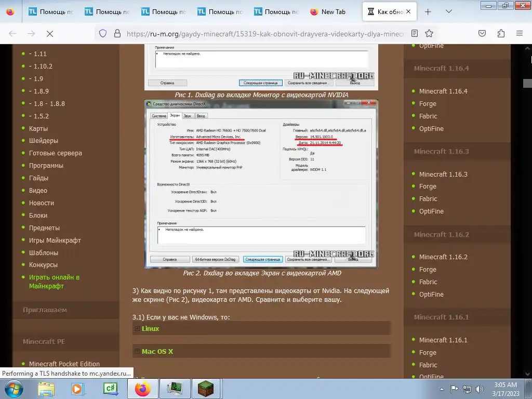Image resolution: width=532 pixels, height=399 pixels.
Task: Open the Save to Pocket icon
Action: pyautogui.click(x=482, y=33)
